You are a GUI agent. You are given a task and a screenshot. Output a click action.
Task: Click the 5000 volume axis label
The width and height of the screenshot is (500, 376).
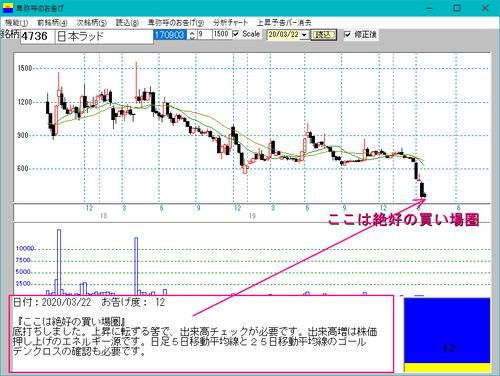(x=23, y=272)
